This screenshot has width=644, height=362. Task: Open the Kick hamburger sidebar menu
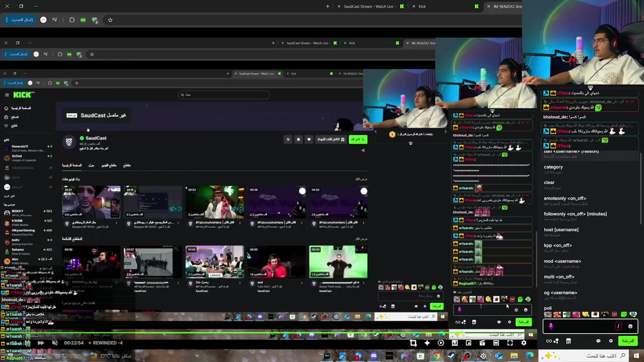click(7, 95)
